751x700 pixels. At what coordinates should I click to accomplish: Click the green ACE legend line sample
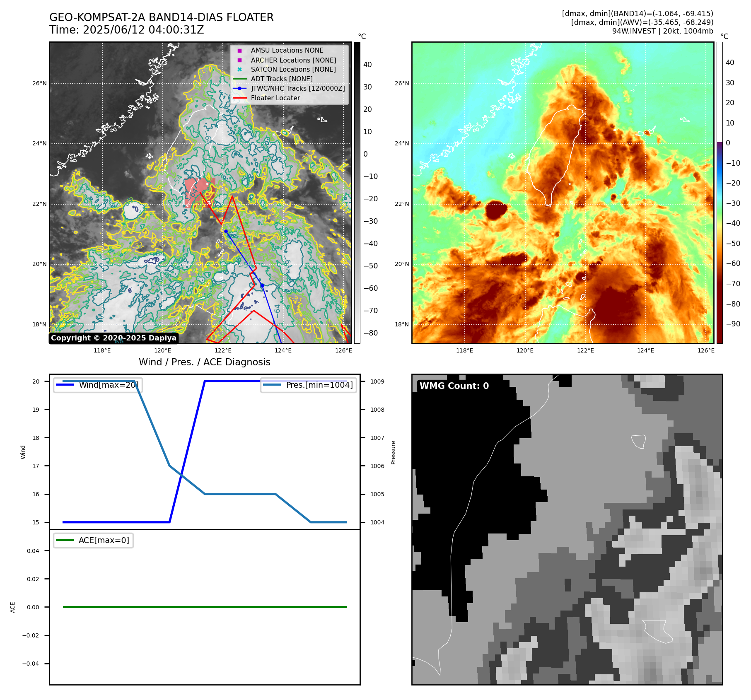(65, 540)
